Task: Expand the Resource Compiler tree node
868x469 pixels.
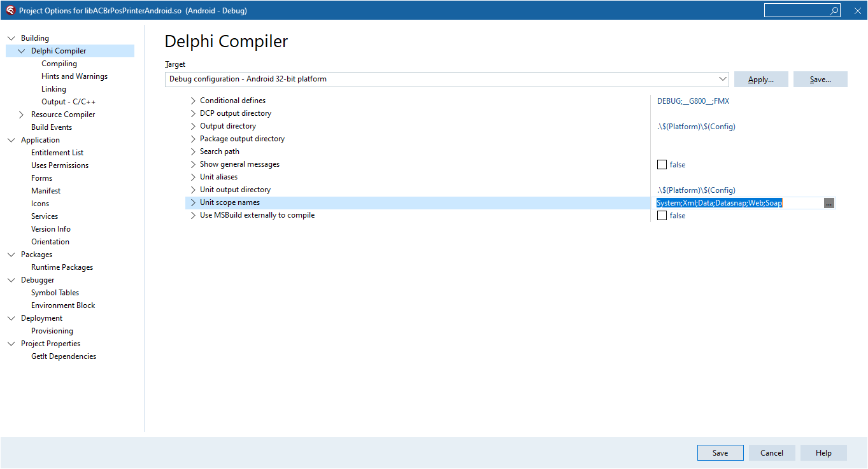Action: [22, 115]
